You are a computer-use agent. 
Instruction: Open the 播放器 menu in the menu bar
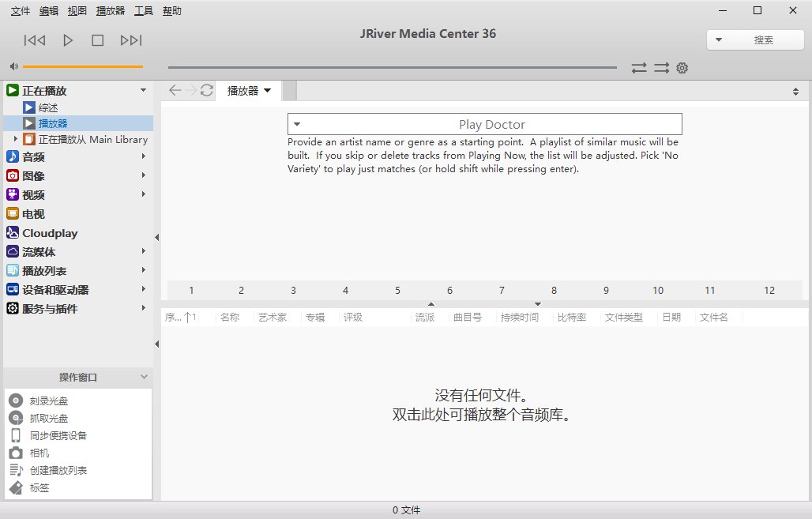pos(111,11)
